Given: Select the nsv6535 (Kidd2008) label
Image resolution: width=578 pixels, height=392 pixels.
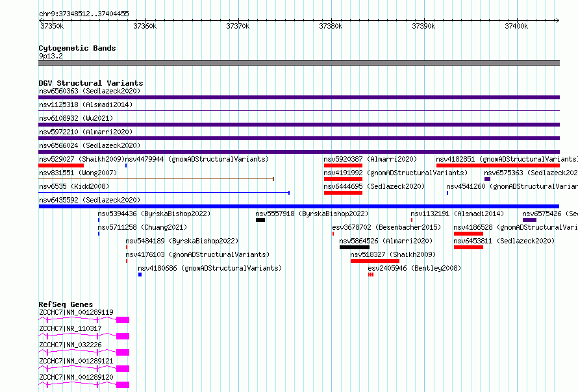Looking at the screenshot, I should (74, 186).
